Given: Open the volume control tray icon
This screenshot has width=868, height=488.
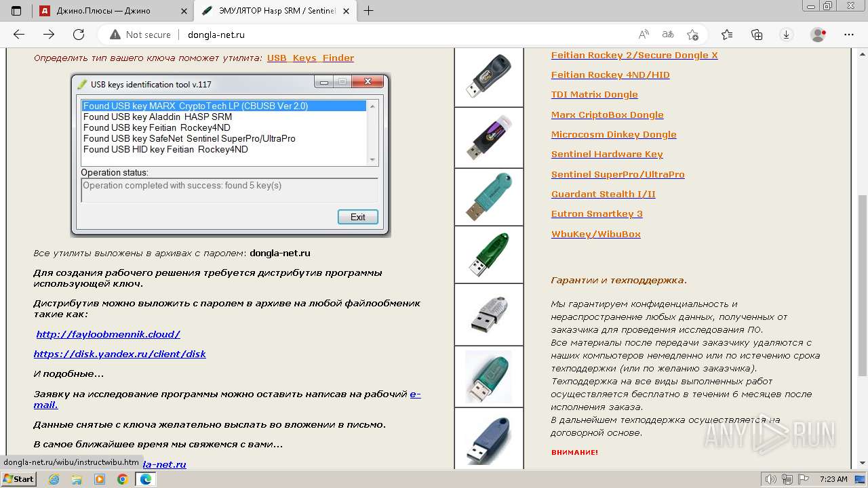Looking at the screenshot, I should tap(771, 479).
